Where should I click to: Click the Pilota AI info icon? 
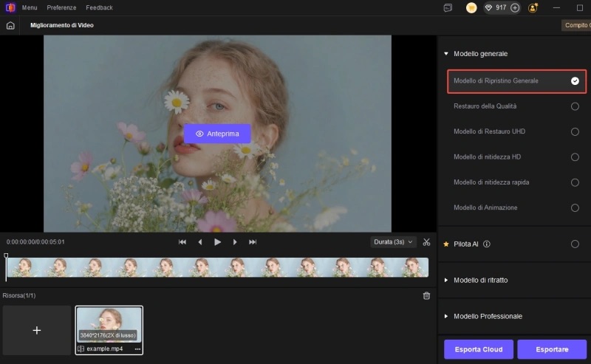487,244
